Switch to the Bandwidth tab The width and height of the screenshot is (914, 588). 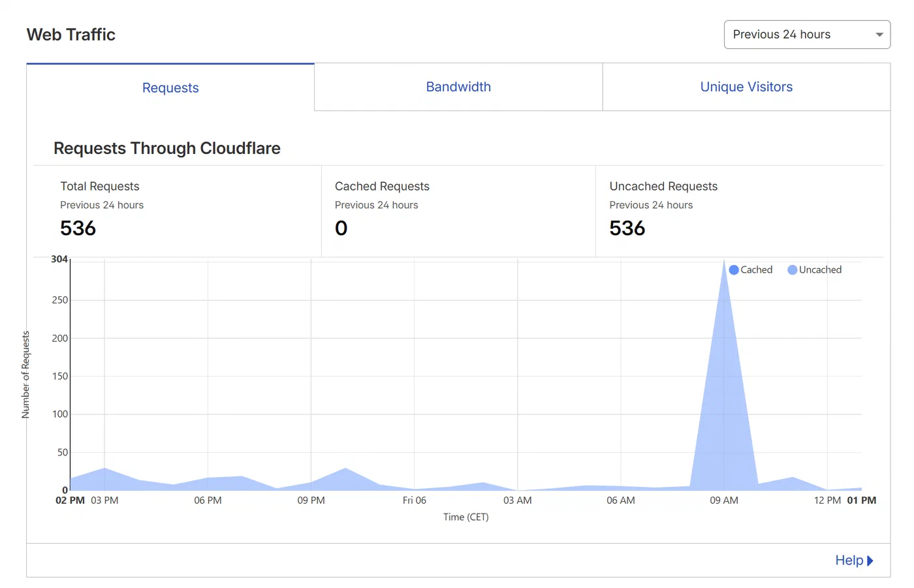pos(458,87)
